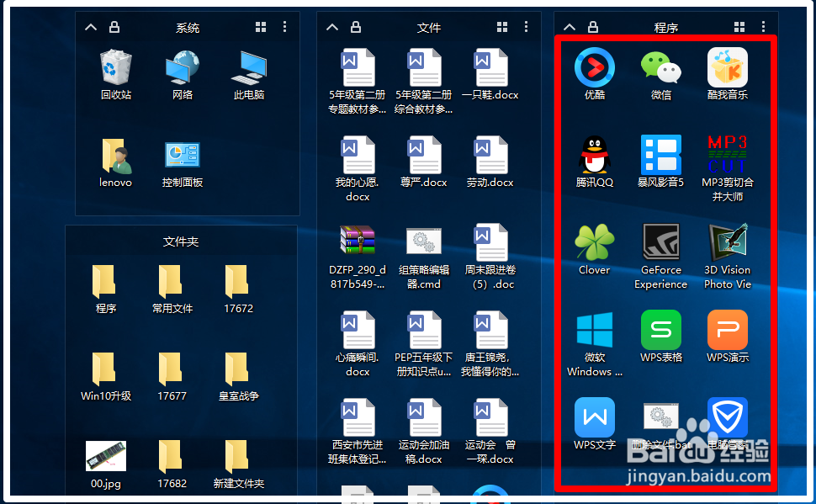Viewport: 816px width, 504px height.
Task: Toggle lock on the 系统 panel
Action: pyautogui.click(x=114, y=27)
